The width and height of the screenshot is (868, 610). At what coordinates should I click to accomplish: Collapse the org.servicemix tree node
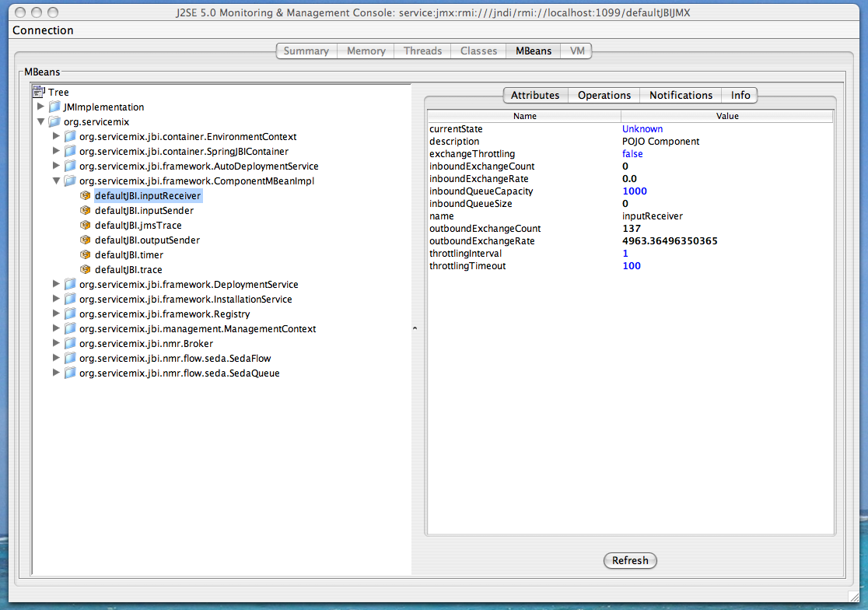(x=40, y=122)
